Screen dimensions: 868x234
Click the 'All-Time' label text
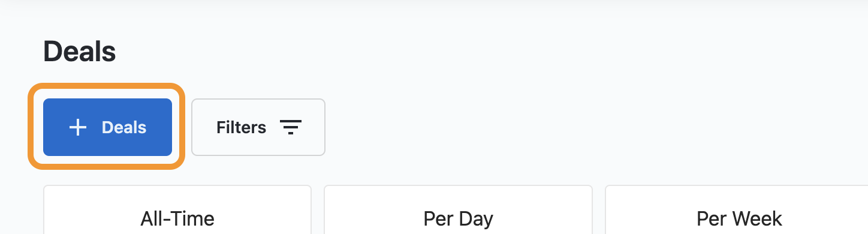pos(177,218)
